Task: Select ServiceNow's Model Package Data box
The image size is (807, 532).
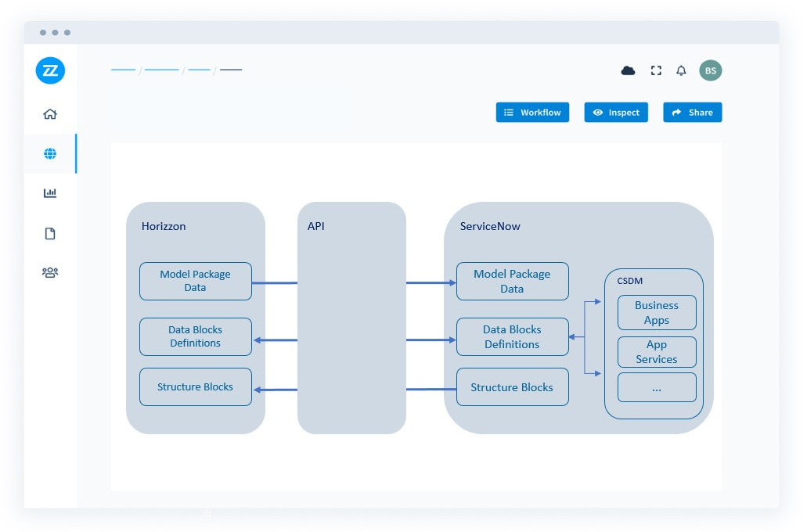Action: [x=512, y=281]
